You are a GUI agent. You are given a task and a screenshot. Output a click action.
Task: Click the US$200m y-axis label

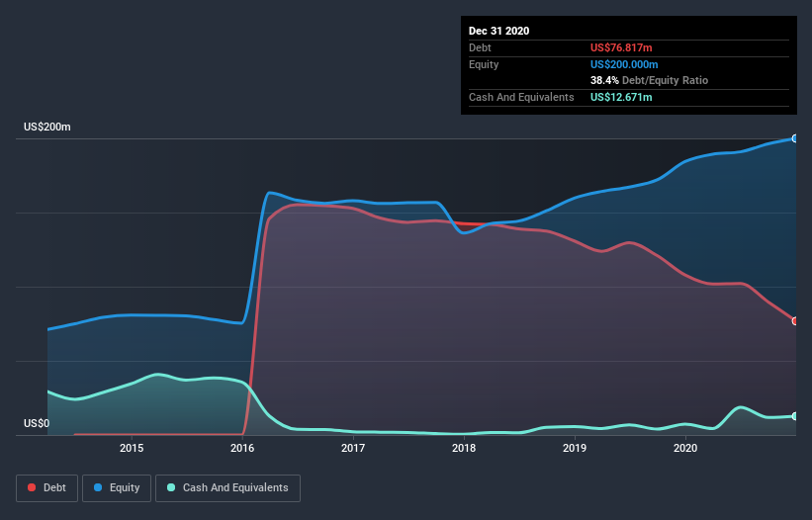click(47, 127)
